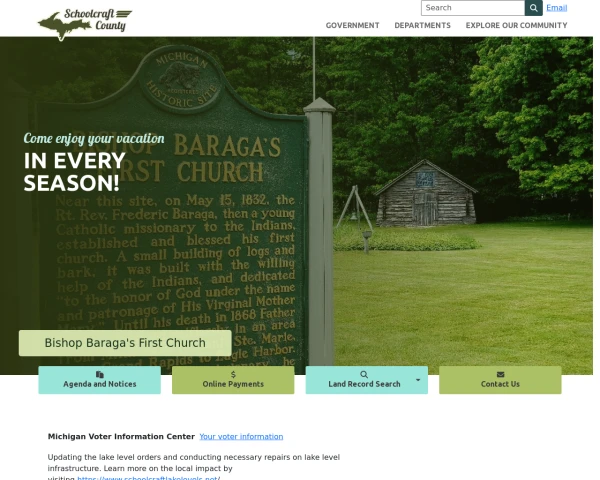600x480 pixels.
Task: Open Agenda and Notices
Action: (99, 380)
